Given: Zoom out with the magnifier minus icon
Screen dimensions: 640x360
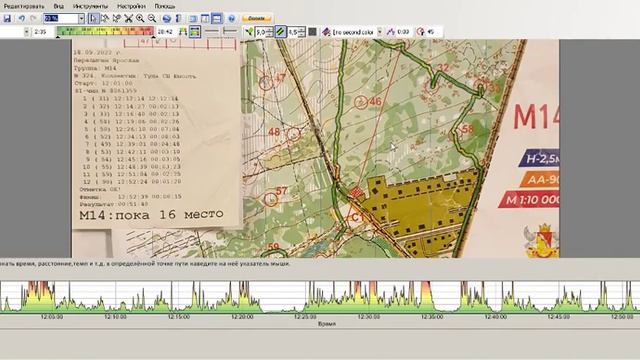Looking at the screenshot, I should pos(152,18).
